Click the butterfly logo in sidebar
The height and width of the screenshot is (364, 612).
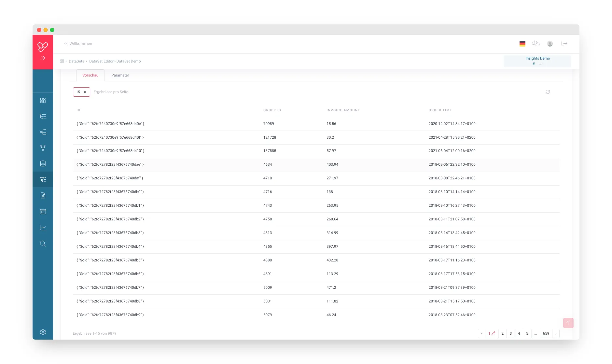pos(43,47)
